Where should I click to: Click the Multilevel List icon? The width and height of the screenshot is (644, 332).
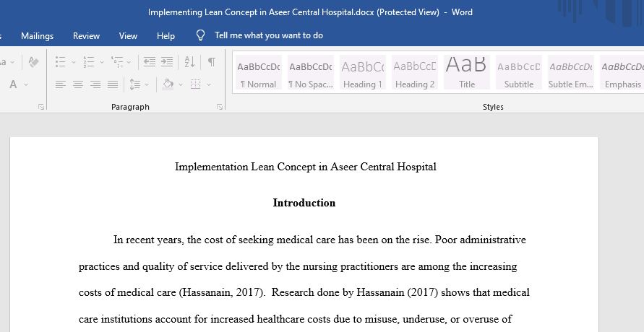(116, 62)
